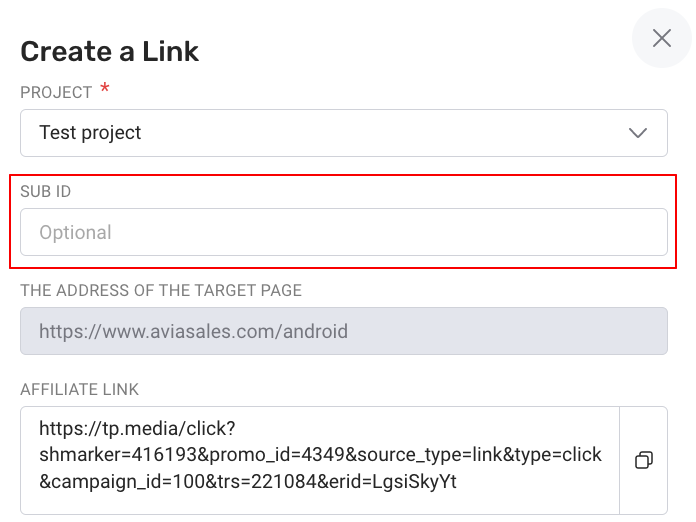Screen dimensions: 696x522
Task: Click the Optional placeholder text
Action: pos(75,233)
